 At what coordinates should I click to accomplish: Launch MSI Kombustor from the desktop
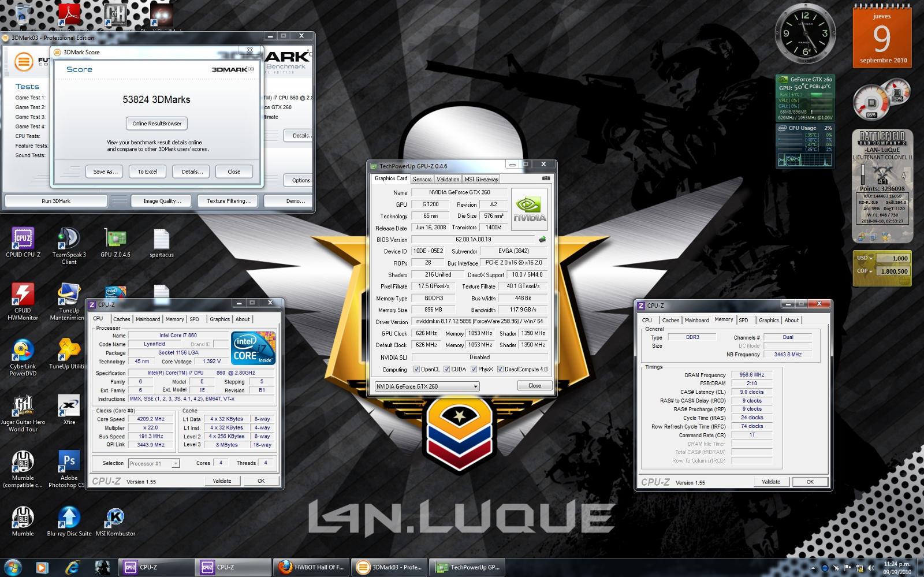[x=115, y=522]
